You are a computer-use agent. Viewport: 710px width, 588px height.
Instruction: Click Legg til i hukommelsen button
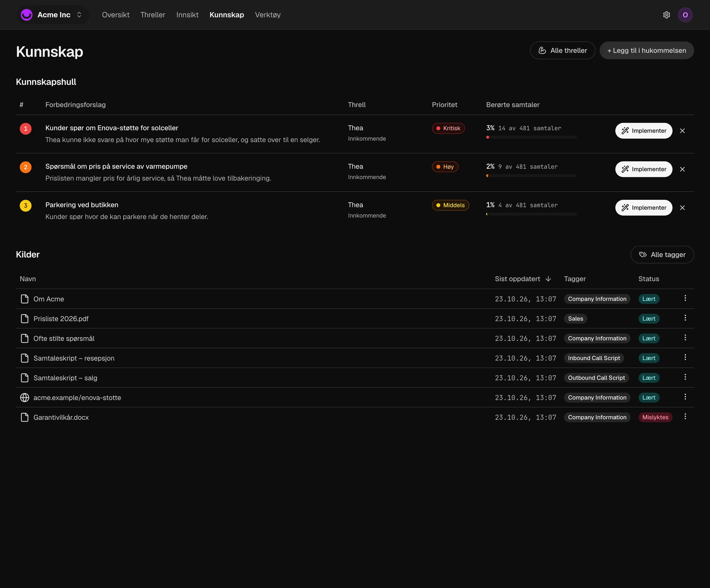646,50
